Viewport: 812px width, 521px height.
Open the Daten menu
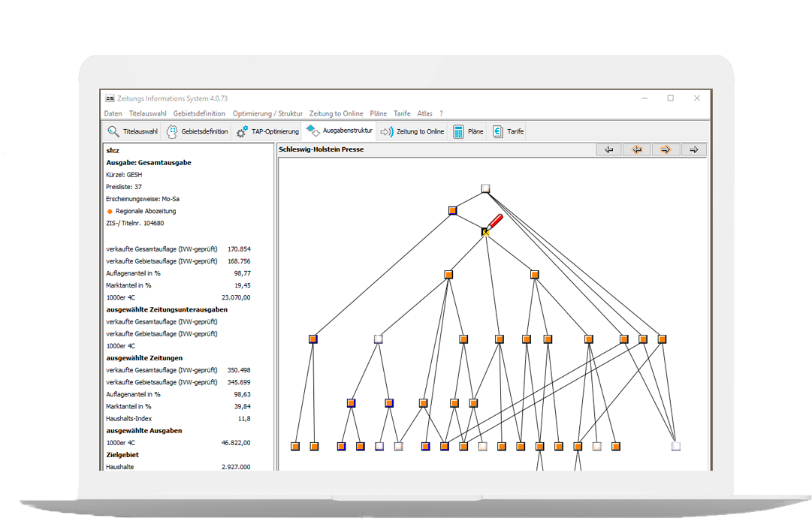pos(113,113)
